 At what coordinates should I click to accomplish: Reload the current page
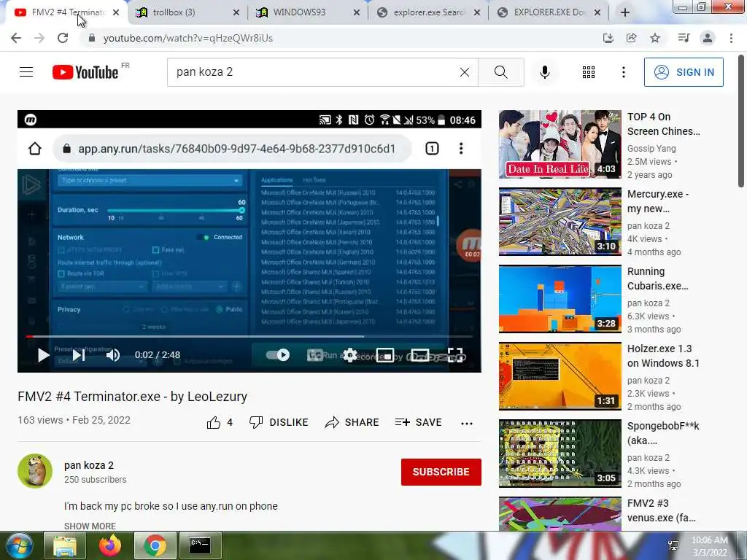(x=63, y=38)
